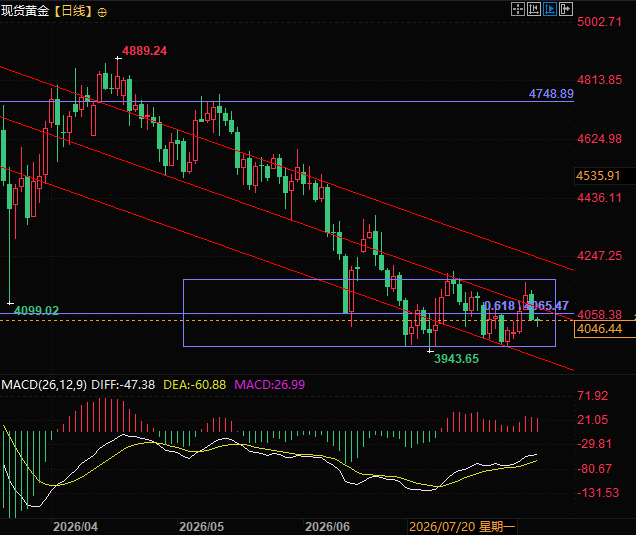
Task: Click the 4046.44 current price tag
Action: pos(599,329)
